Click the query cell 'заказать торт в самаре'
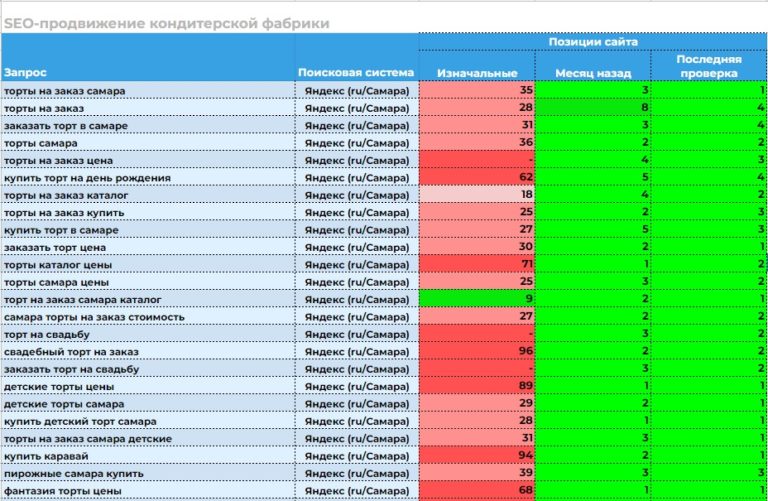This screenshot has width=768, height=501. tap(148, 125)
